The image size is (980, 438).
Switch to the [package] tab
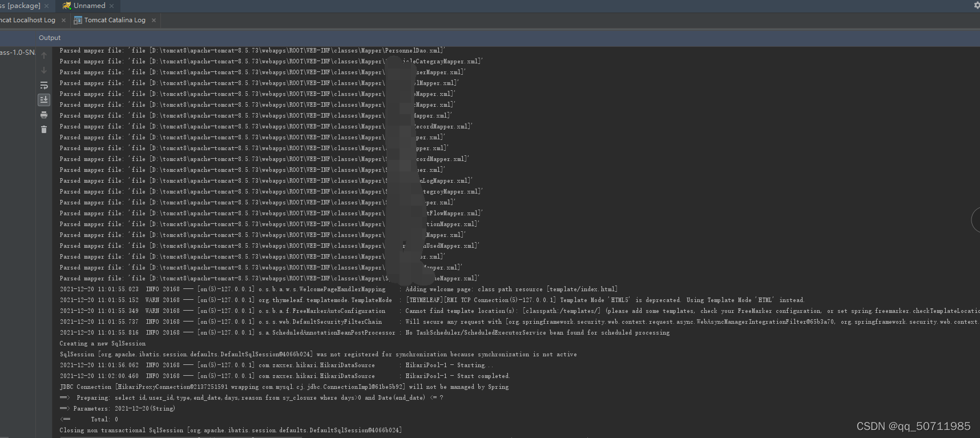[x=21, y=6]
